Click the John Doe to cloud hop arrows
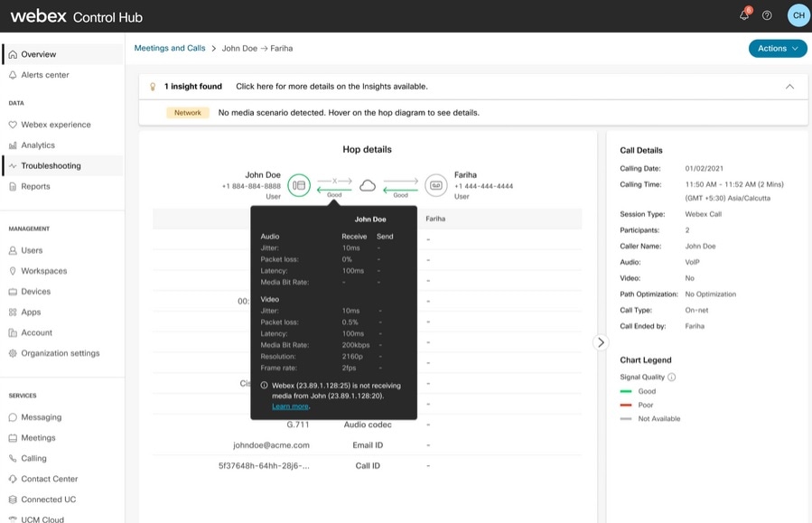Viewport: 812px width, 523px height. pos(334,186)
